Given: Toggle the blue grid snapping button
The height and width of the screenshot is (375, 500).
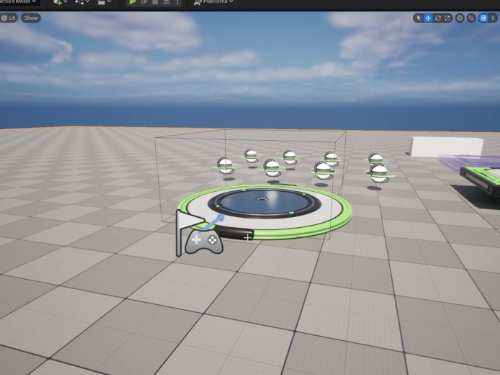Looking at the screenshot, I should (483, 18).
